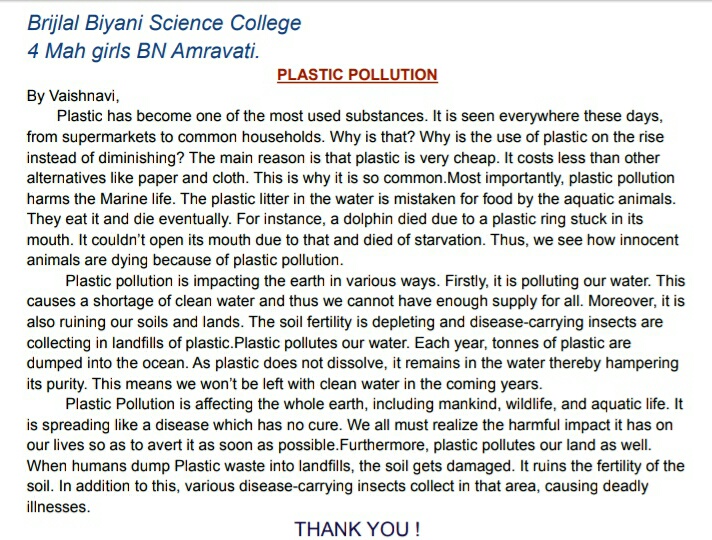Screen dimensions: 712x540
Task: Click the final word 'illnesses'
Action: [56, 507]
